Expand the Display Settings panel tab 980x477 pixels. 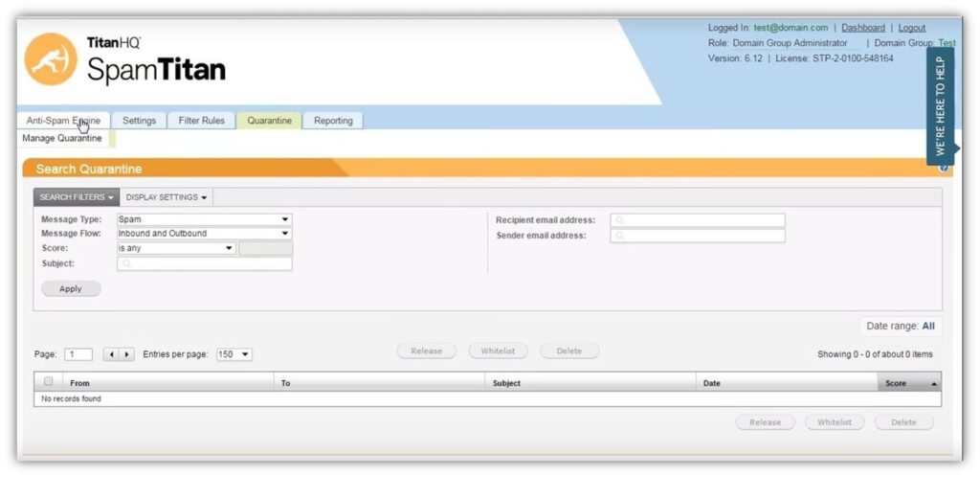167,197
